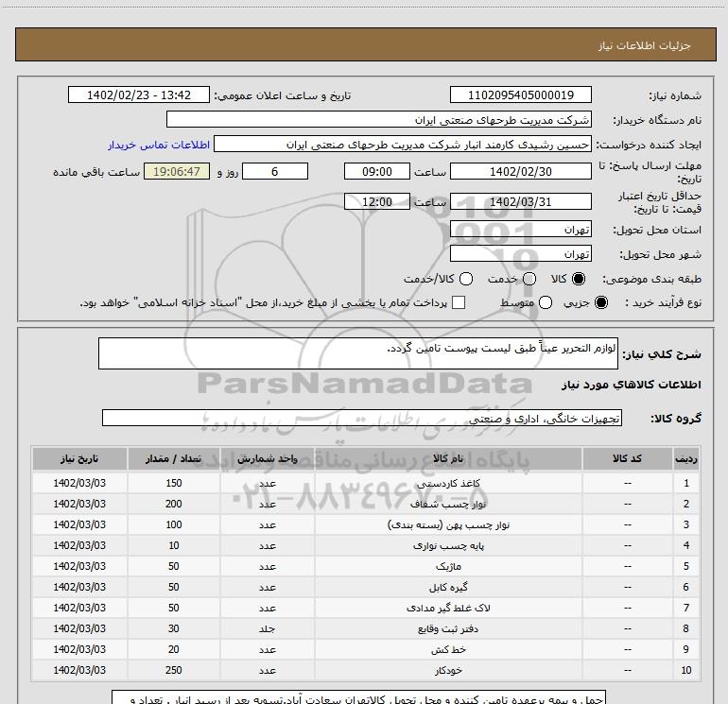
Task: Click the شرح کلی نیاز description box
Action: (358, 353)
